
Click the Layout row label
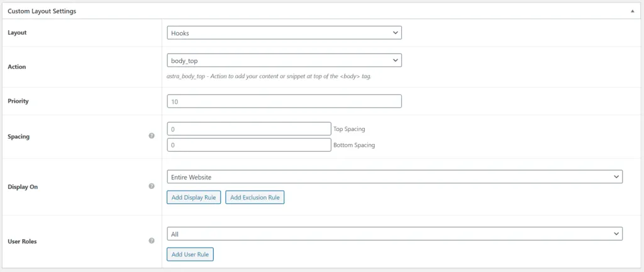click(x=17, y=33)
